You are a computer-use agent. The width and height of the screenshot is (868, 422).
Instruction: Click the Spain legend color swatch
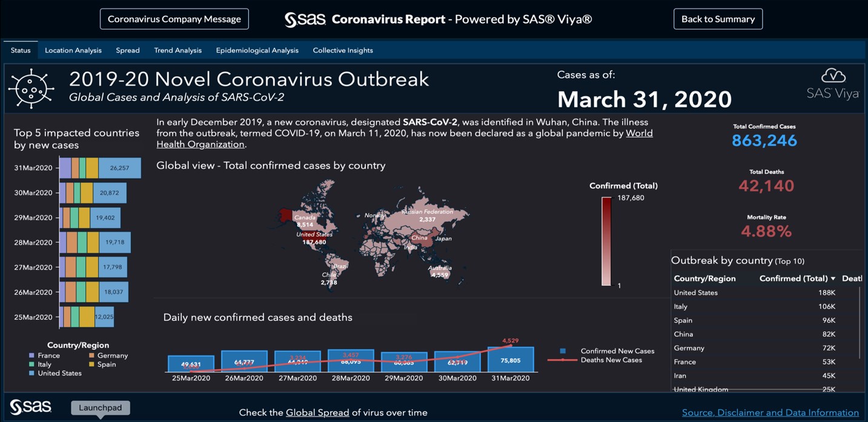[x=91, y=364]
